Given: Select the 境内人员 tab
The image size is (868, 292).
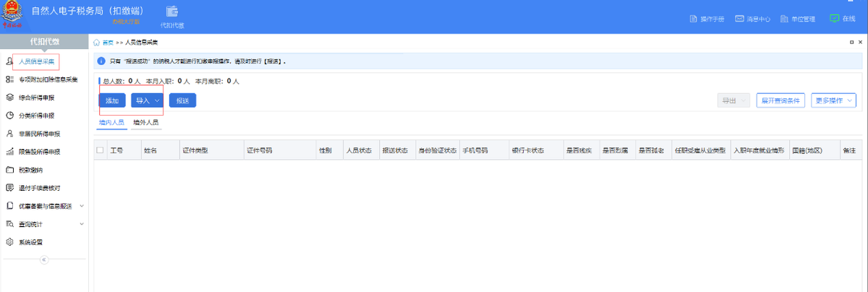Looking at the screenshot, I should click(111, 123).
